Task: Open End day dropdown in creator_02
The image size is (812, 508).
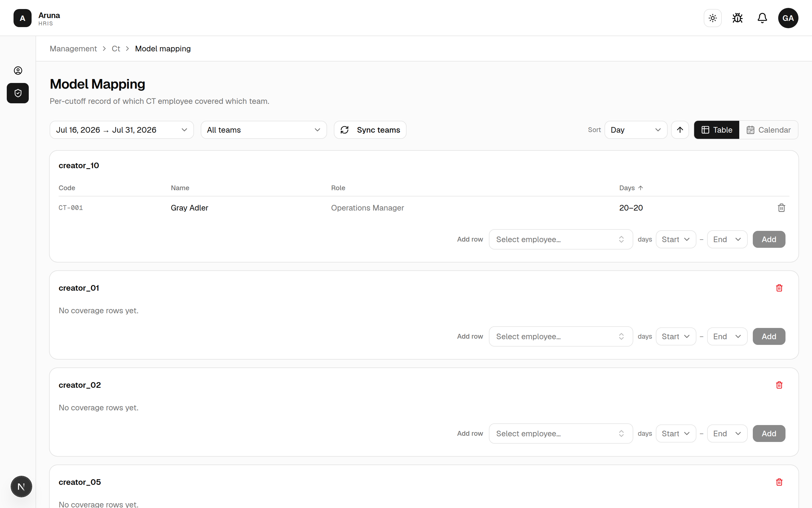Action: point(727,434)
